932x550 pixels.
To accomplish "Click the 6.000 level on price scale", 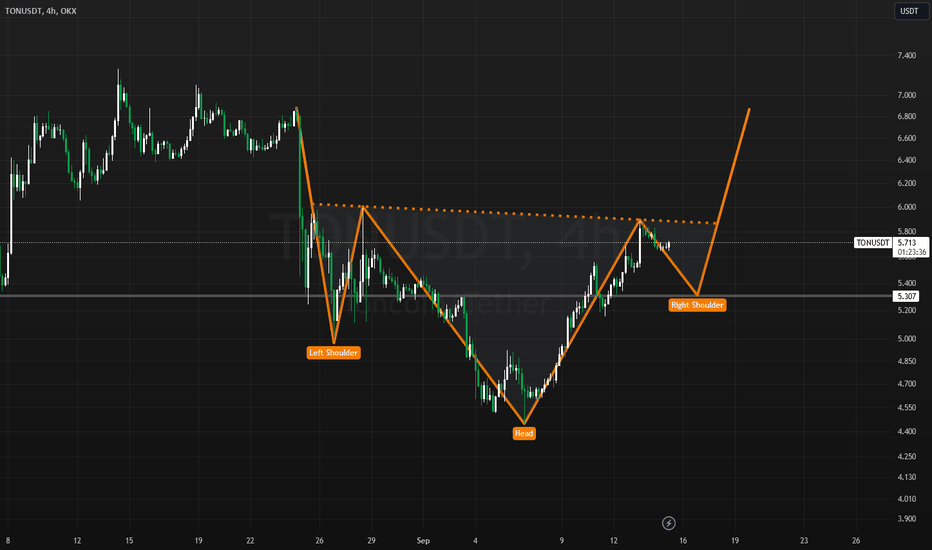I will tap(906, 207).
